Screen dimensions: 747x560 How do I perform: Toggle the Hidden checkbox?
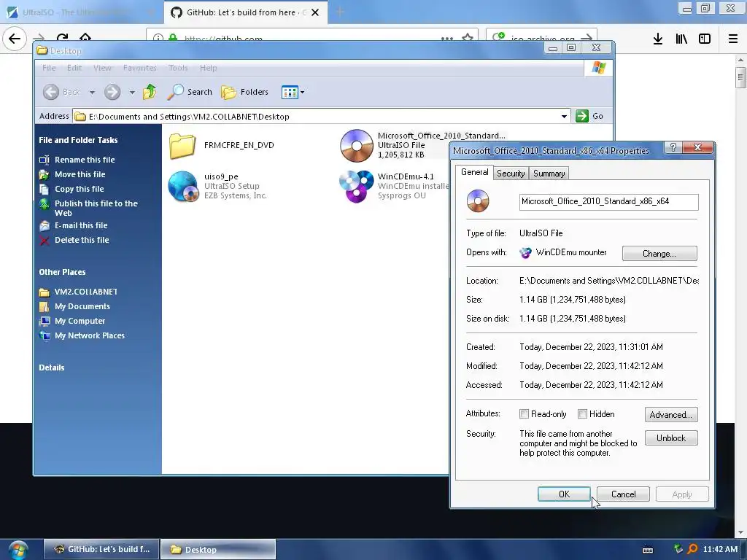[582, 414]
